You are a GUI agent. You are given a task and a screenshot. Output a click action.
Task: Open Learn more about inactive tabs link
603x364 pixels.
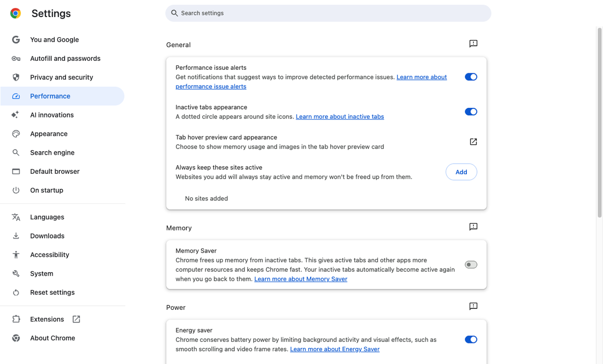pos(340,116)
